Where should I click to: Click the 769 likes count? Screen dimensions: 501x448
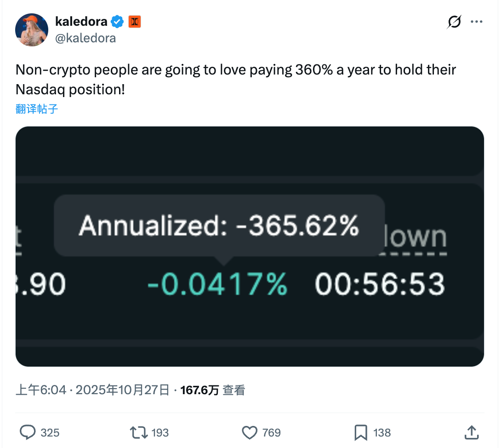pyautogui.click(x=271, y=433)
